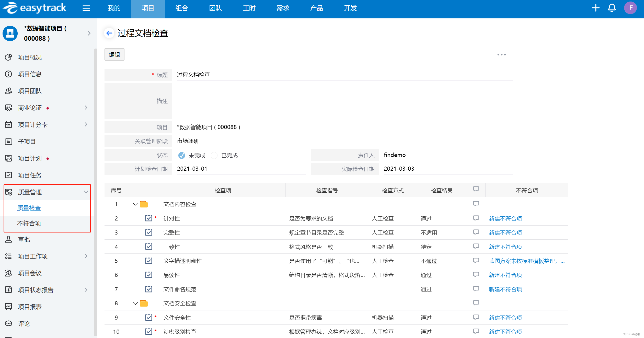The width and height of the screenshot is (644, 338).
Task: Click the 编辑 button
Action: [x=114, y=54]
